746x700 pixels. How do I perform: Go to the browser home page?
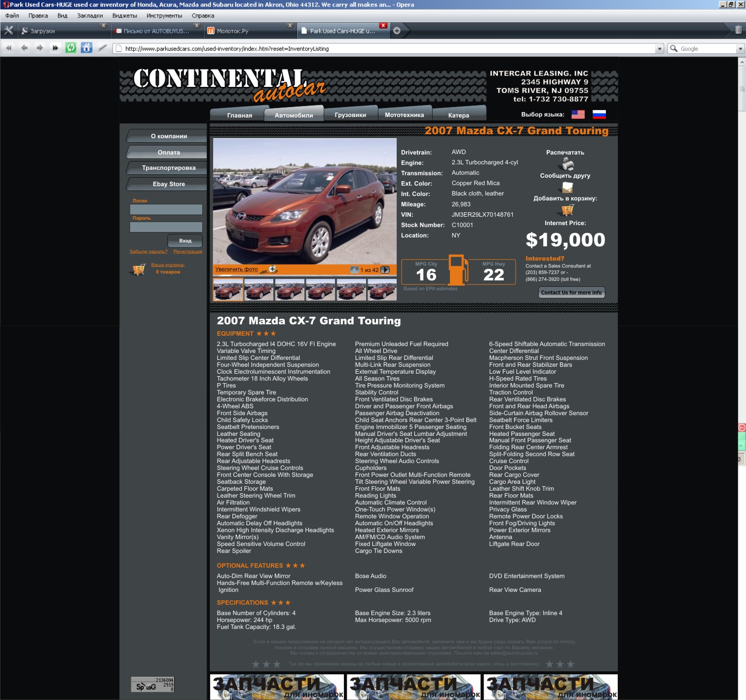click(x=87, y=48)
